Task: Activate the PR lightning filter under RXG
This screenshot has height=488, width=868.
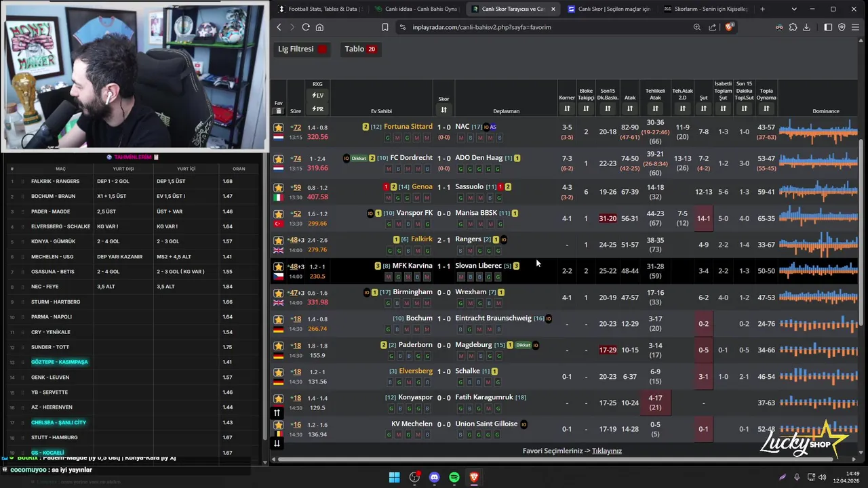Action: (x=317, y=109)
